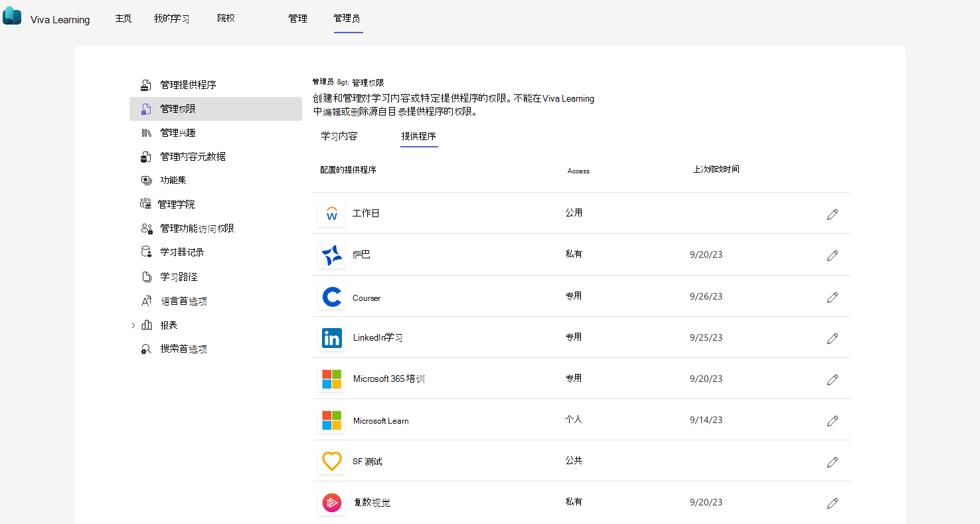980x524 pixels.
Task: Click edit pencil for SF 测试
Action: pos(833,462)
